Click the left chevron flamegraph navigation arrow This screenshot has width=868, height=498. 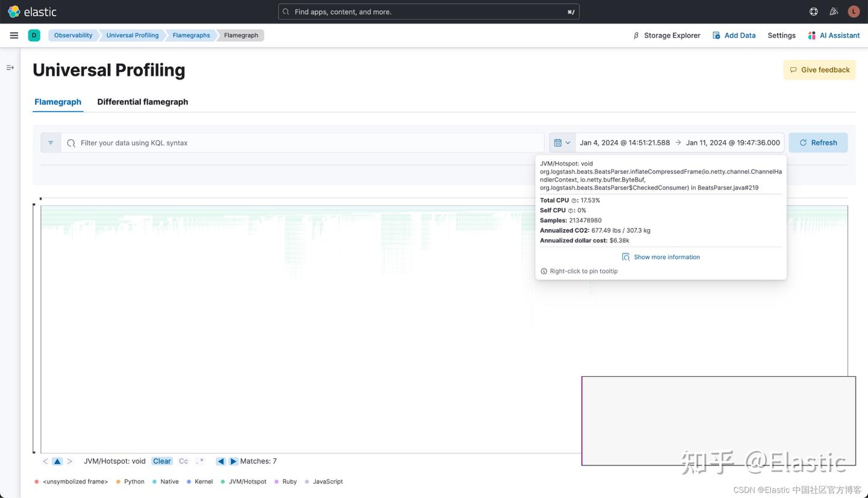tap(45, 461)
